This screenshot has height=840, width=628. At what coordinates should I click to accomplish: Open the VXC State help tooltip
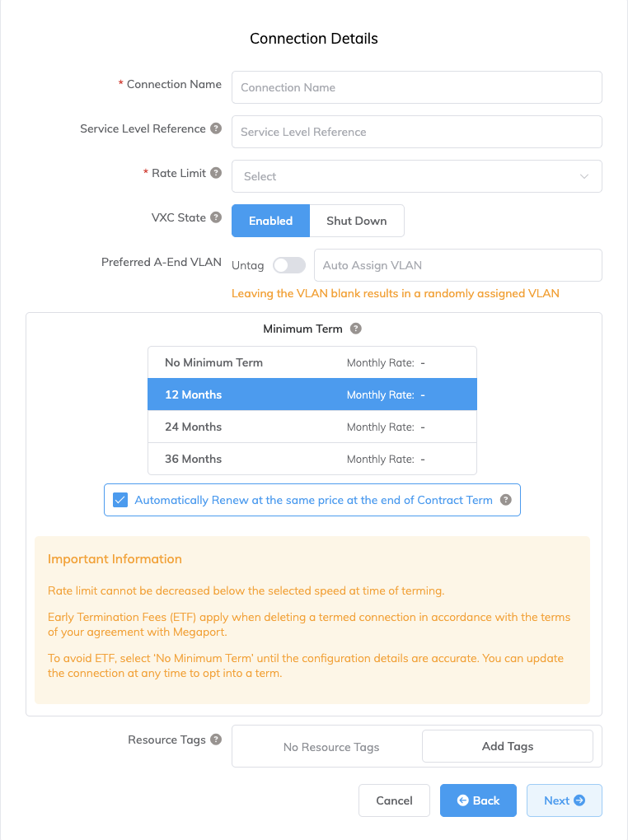click(x=216, y=217)
